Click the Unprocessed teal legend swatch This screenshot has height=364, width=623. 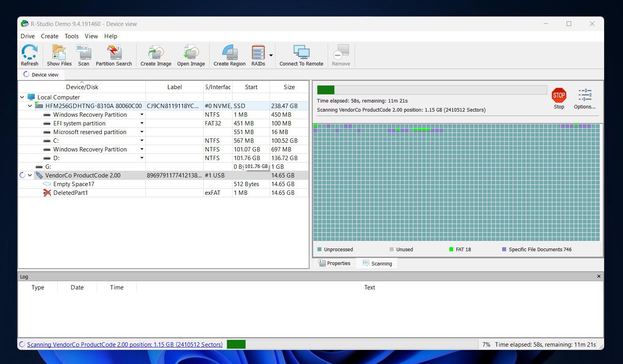point(319,249)
